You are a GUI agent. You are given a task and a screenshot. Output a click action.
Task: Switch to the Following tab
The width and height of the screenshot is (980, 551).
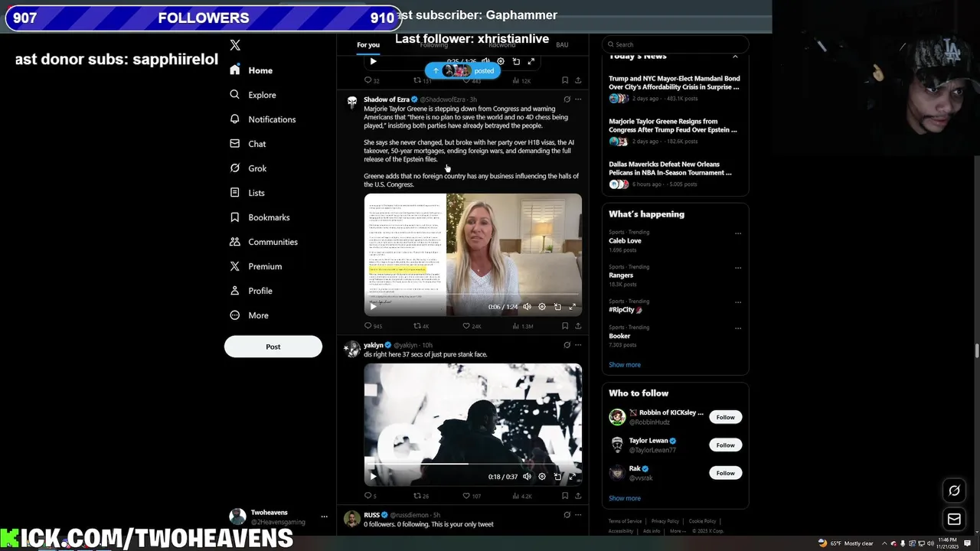click(x=433, y=44)
